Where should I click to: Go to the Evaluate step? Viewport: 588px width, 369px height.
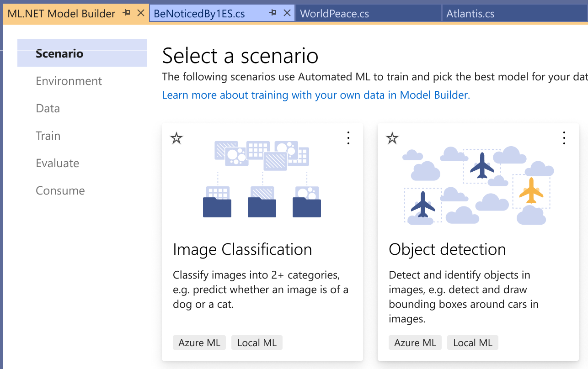[58, 163]
